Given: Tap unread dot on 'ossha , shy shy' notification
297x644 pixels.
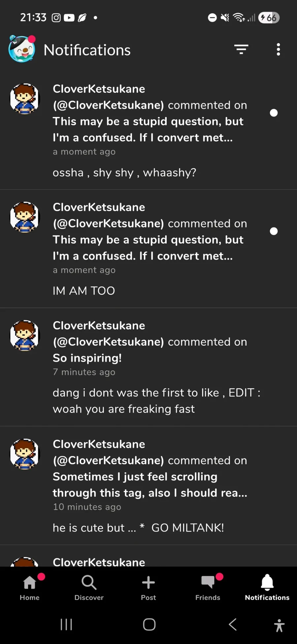Looking at the screenshot, I should (274, 113).
